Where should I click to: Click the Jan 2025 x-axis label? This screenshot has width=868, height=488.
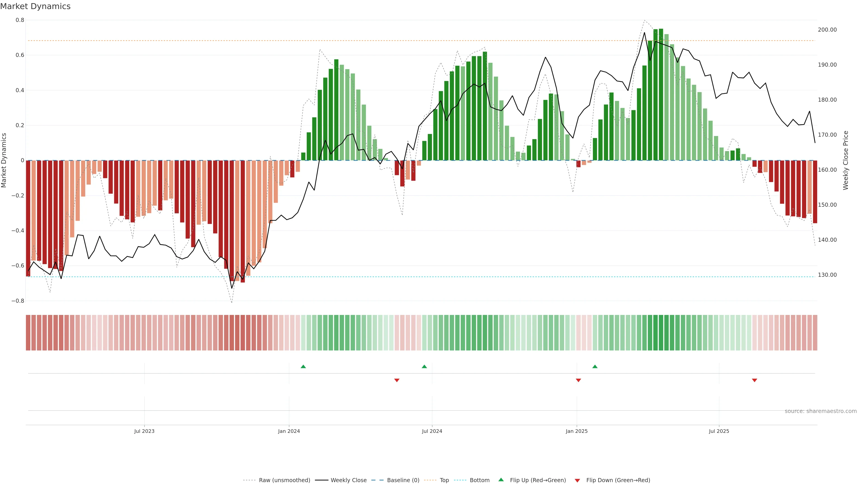tap(577, 431)
